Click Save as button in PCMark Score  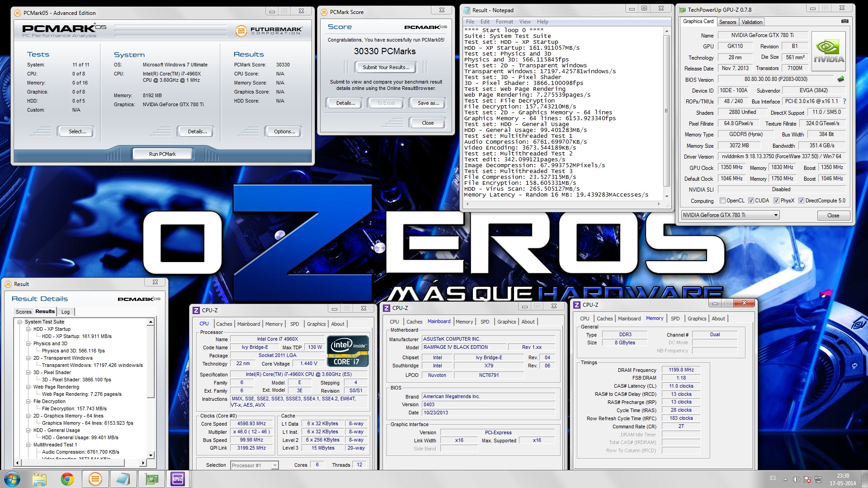[428, 103]
